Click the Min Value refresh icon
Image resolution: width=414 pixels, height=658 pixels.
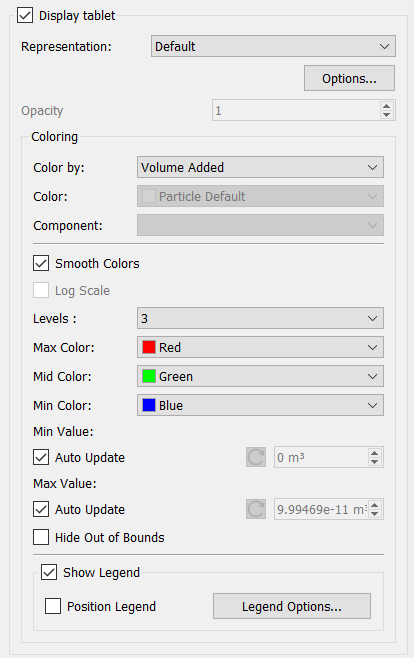(x=256, y=457)
